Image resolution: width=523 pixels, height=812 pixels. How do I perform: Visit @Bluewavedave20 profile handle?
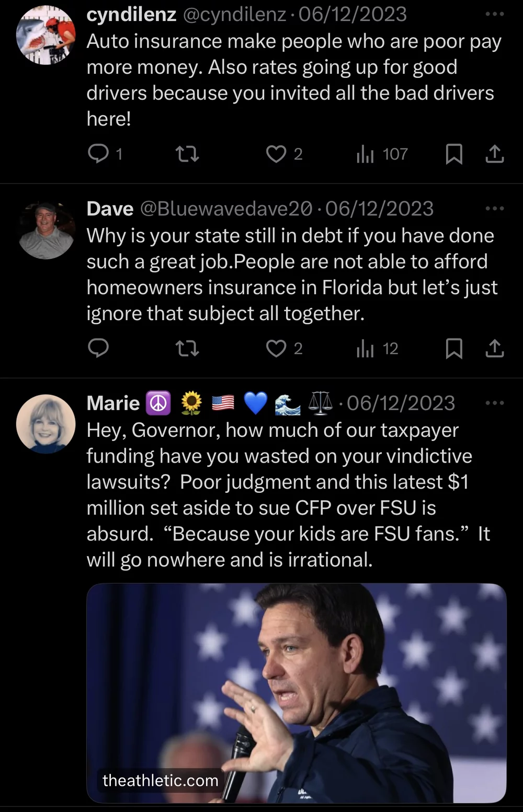[x=226, y=209]
